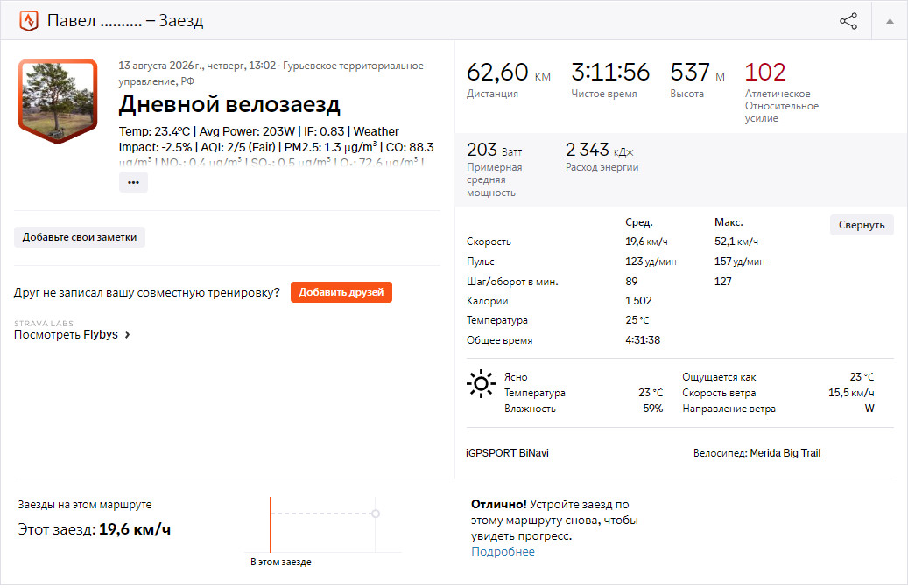Image resolution: width=908 pixels, height=588 pixels.
Task: Click the Влажность 59% weather value
Action: click(x=652, y=409)
